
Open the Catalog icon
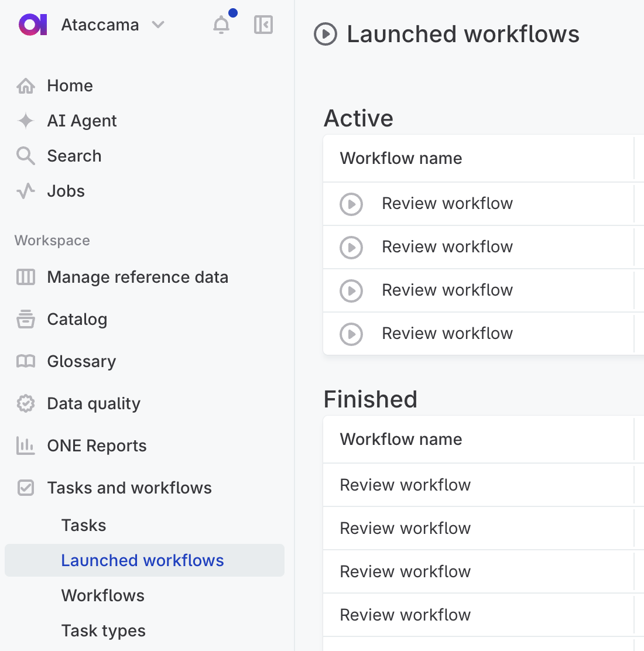click(26, 319)
